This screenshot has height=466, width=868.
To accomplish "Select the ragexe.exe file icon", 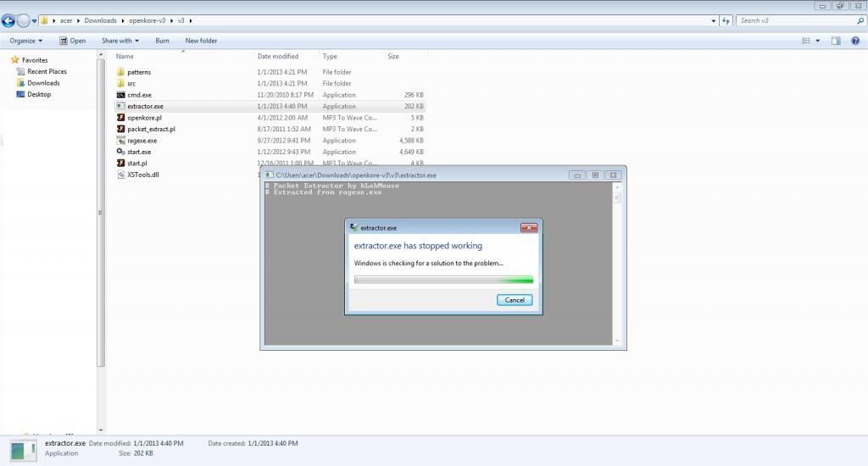I will (120, 141).
